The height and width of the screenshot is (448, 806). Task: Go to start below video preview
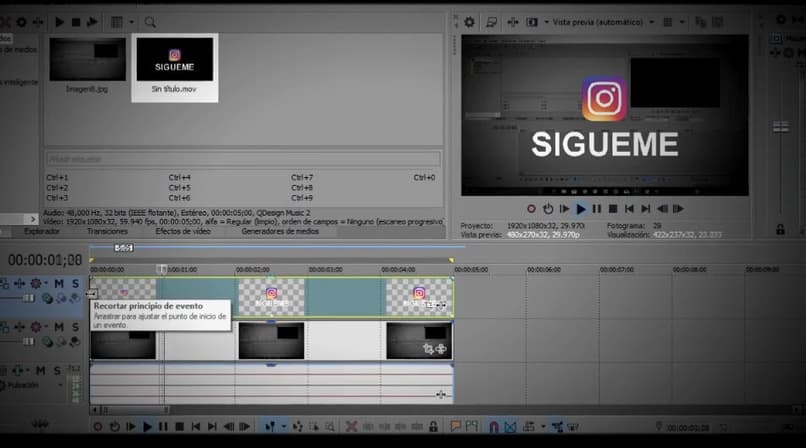tap(629, 209)
